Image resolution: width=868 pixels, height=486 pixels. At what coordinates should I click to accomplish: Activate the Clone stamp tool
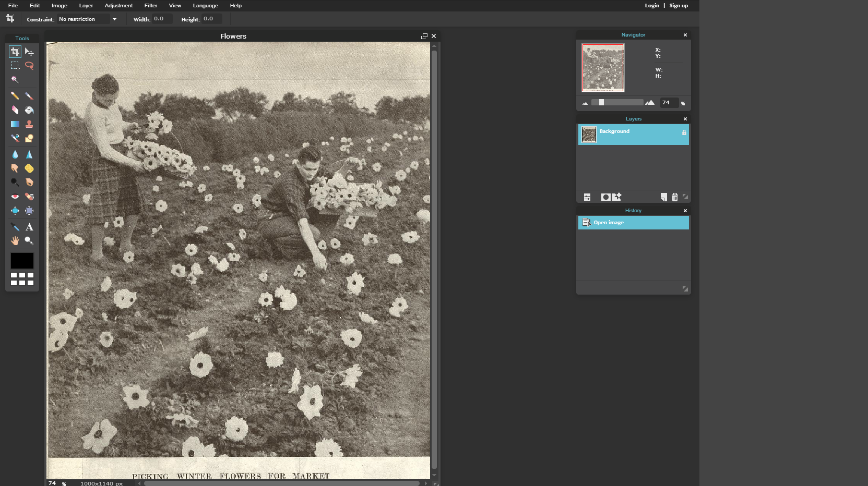tap(29, 124)
